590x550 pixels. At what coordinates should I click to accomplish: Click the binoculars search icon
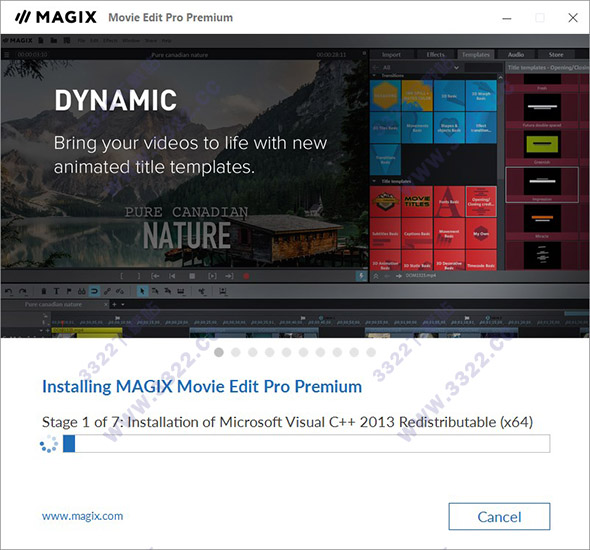[82, 291]
